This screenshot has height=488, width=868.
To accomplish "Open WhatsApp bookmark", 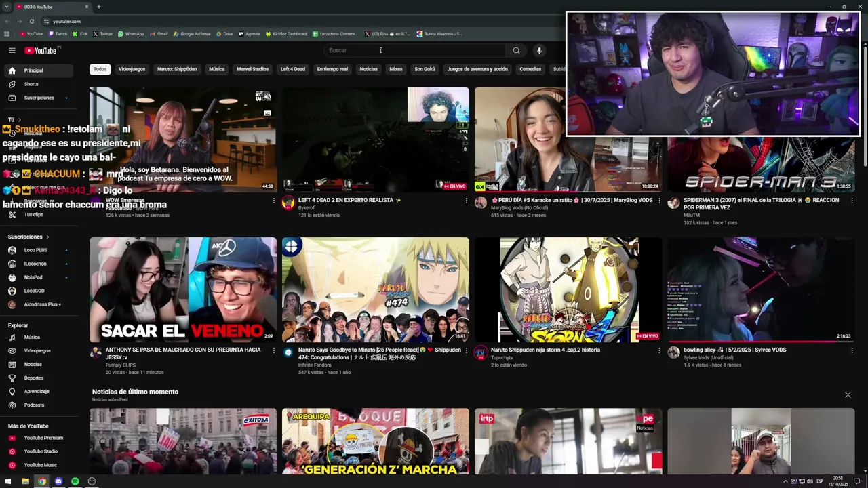I will tap(131, 34).
